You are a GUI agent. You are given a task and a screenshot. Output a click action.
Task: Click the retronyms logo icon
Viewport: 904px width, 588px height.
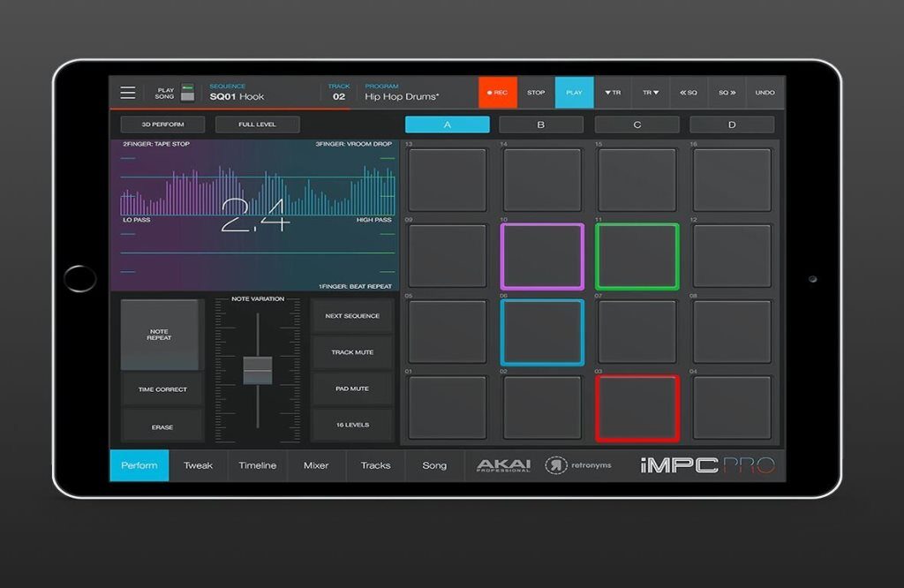tap(556, 464)
